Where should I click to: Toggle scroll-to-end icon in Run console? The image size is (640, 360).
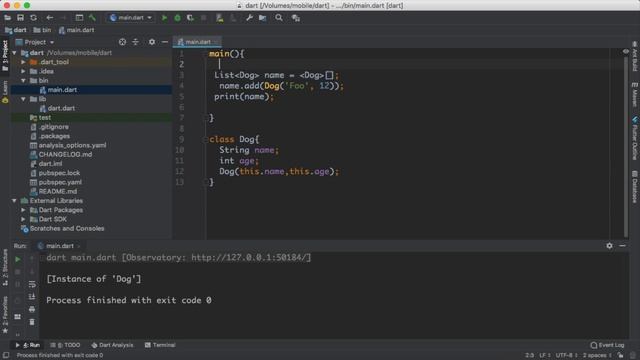(32, 297)
